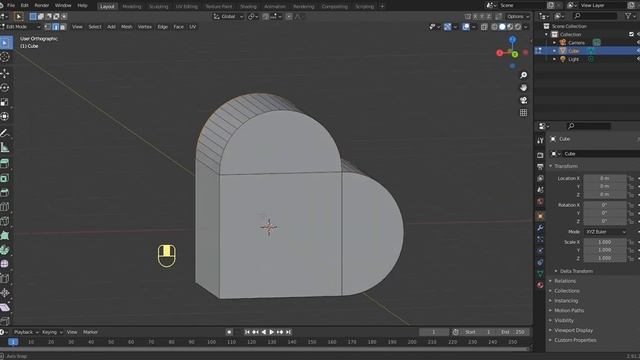Open the Edit Mode dropdown
This screenshot has width=640, height=360.
[20, 27]
